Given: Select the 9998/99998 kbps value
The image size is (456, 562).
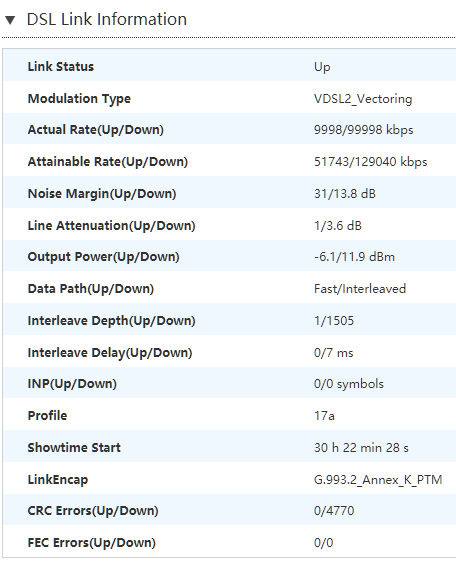Looking at the screenshot, I should (364, 130).
